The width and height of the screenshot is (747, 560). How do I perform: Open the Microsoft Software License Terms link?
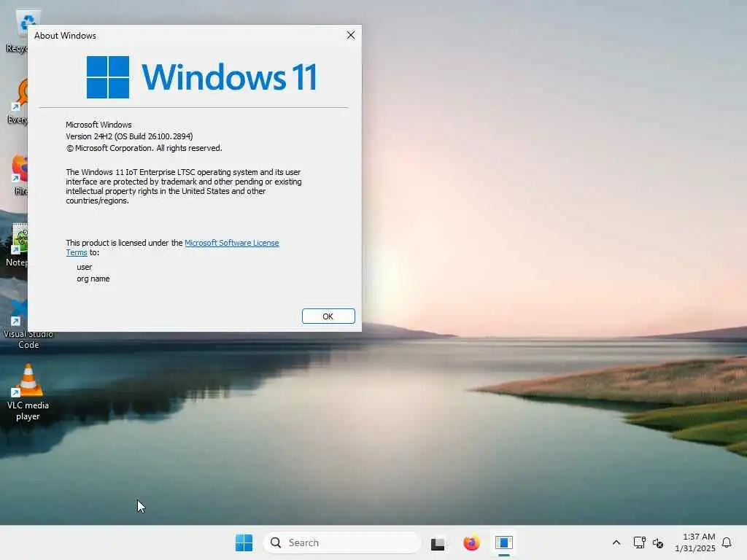(231, 243)
